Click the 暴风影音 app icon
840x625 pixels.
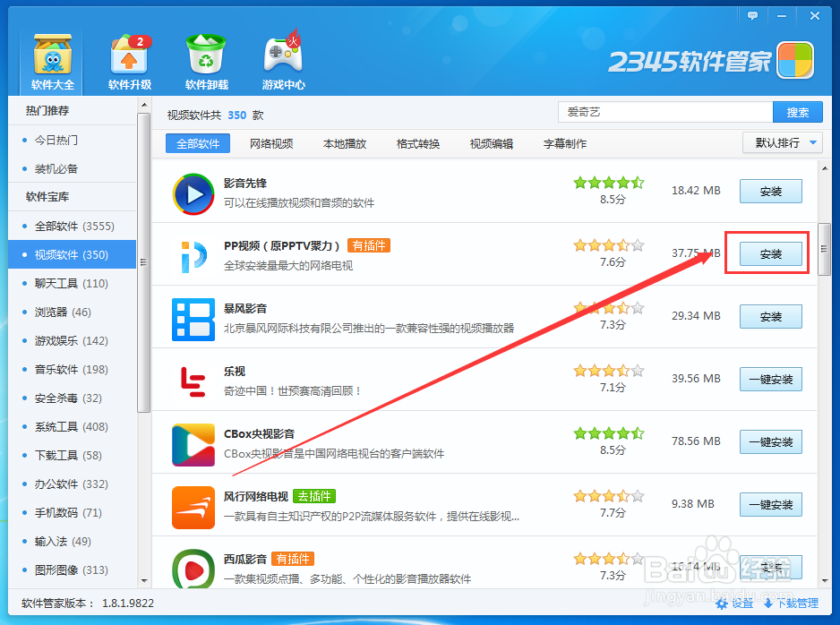click(193, 319)
